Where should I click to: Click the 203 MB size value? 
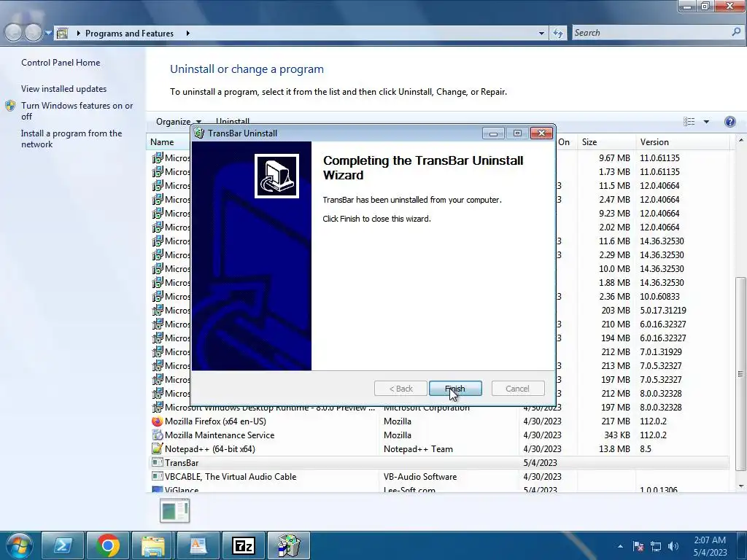pos(616,310)
